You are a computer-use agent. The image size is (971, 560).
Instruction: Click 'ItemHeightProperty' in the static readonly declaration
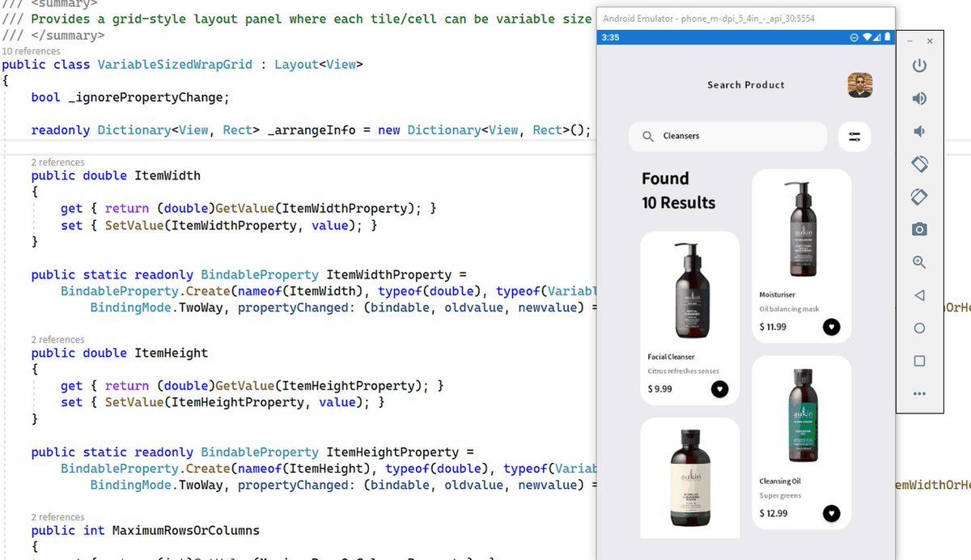[x=392, y=452]
